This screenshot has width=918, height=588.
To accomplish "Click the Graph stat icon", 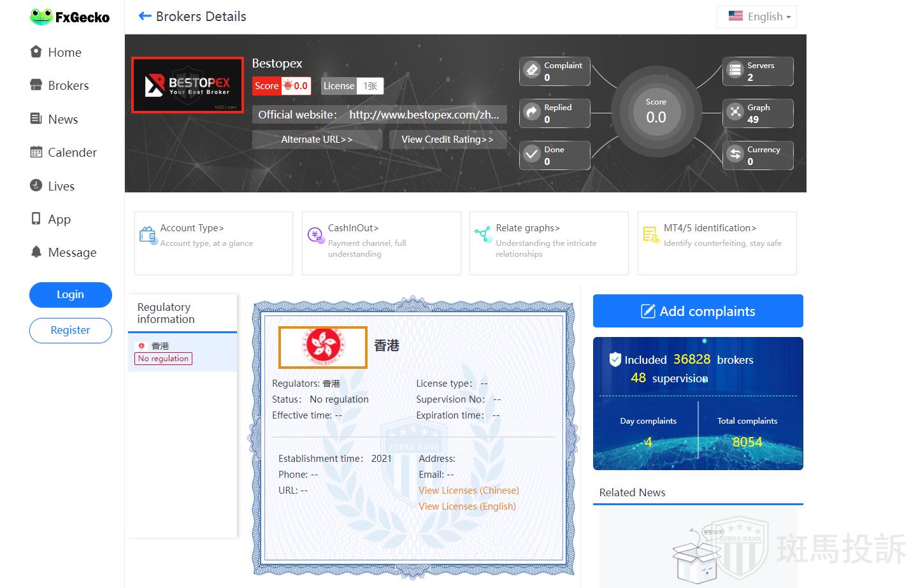I will tap(735, 113).
